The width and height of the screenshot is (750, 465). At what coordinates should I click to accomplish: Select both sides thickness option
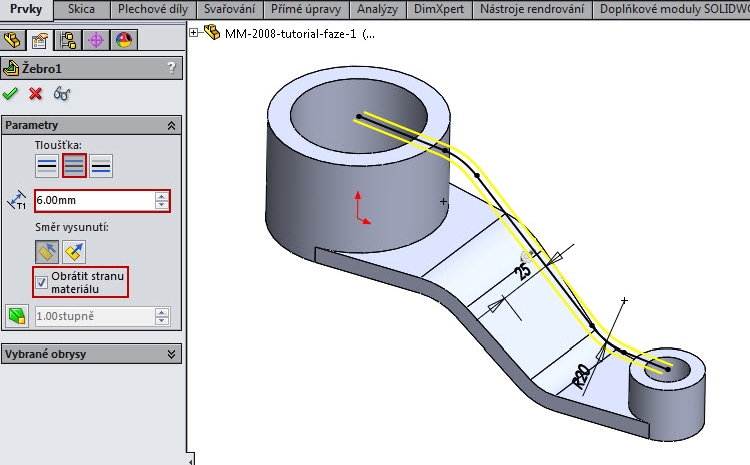coord(74,166)
